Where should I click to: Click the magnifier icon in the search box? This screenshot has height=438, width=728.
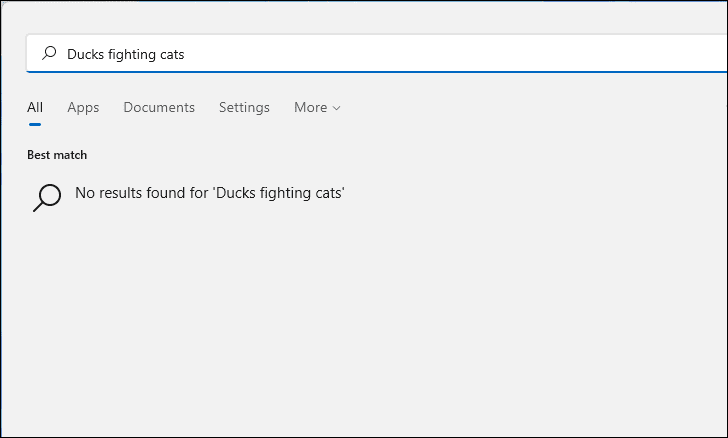pos(48,54)
